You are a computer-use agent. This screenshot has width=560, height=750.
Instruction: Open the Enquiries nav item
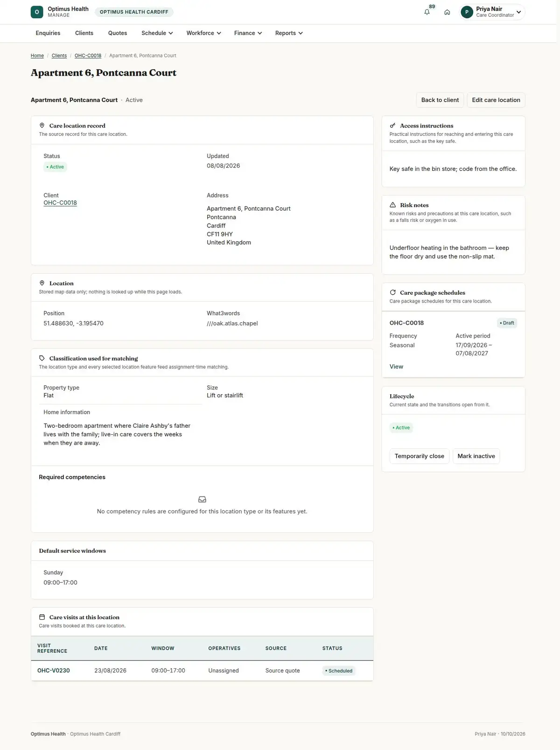tap(48, 33)
